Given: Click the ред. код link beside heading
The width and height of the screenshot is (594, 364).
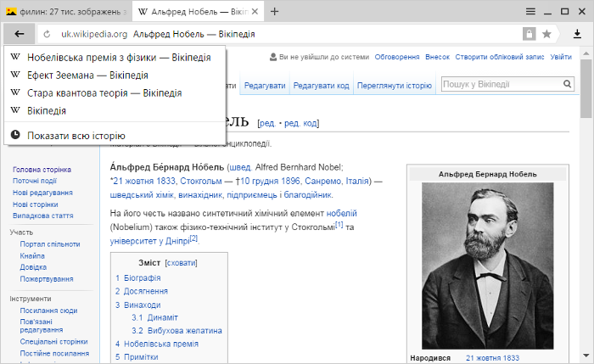Looking at the screenshot, I should [x=300, y=124].
